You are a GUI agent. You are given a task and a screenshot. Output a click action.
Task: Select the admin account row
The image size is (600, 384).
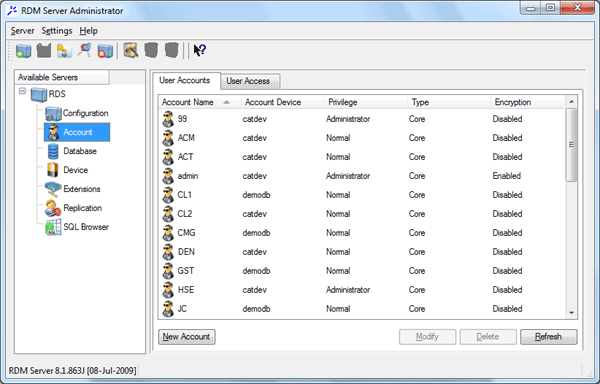click(362, 176)
